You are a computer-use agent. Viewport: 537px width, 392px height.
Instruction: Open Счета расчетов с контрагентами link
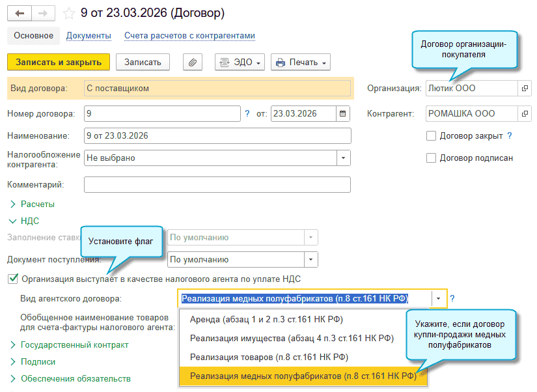pyautogui.click(x=189, y=36)
